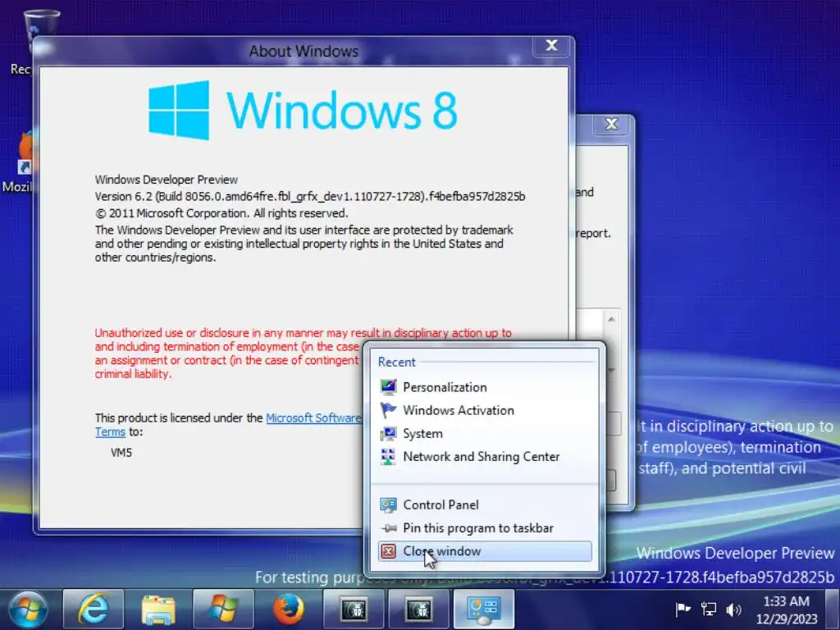Open Windows Explorer folder on taskbar
The height and width of the screenshot is (630, 840).
[158, 609]
